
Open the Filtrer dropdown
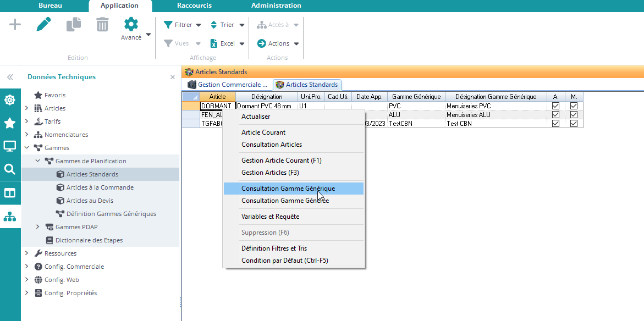[x=183, y=25]
